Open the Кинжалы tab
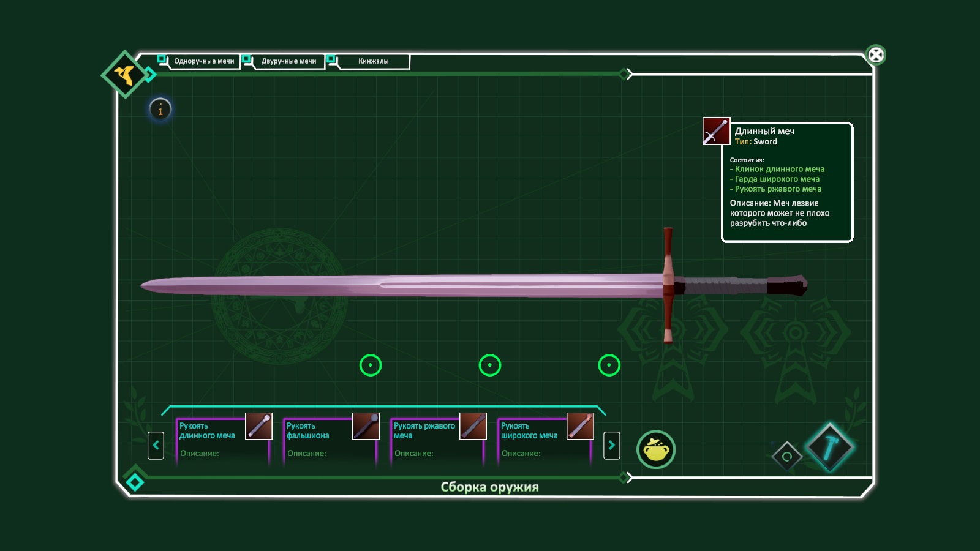This screenshot has height=551, width=980. click(x=373, y=61)
